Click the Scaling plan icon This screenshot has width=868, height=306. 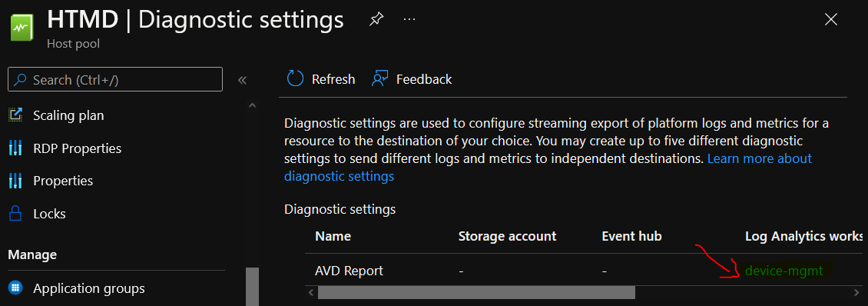[x=15, y=115]
